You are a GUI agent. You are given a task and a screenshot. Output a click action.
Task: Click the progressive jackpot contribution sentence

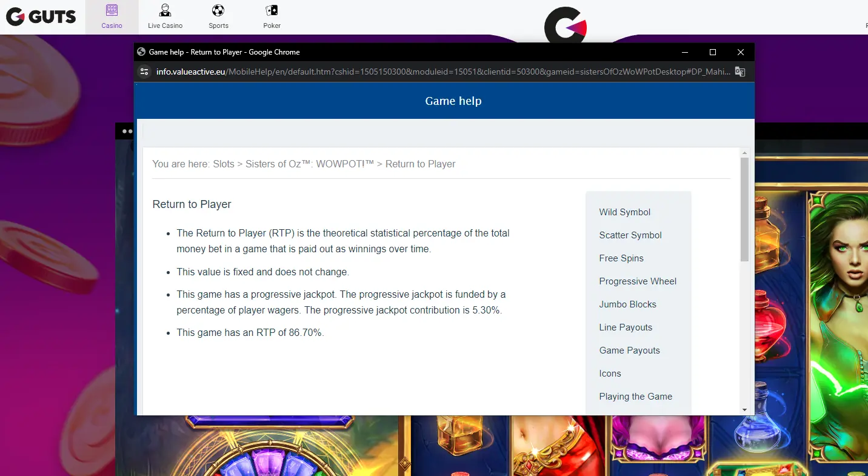tap(403, 310)
